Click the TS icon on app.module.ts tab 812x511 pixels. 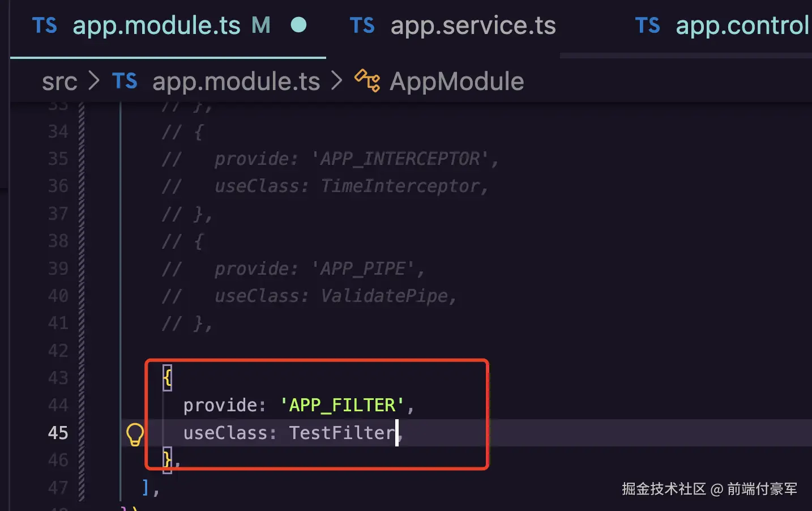coord(45,25)
